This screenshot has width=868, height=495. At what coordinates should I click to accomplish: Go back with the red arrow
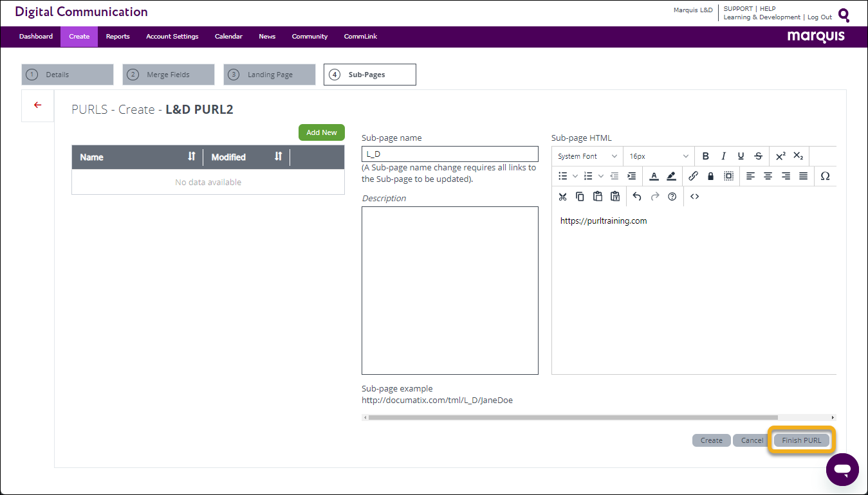pos(37,105)
